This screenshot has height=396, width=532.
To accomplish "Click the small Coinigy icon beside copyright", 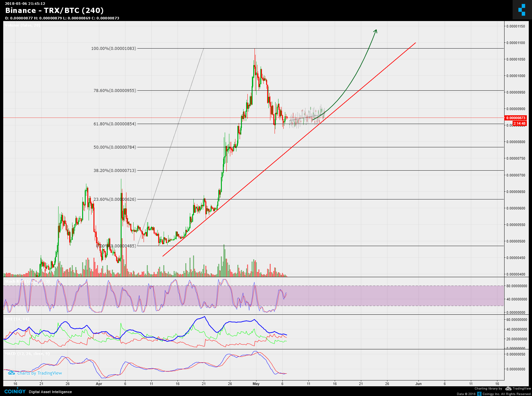I will [479, 394].
